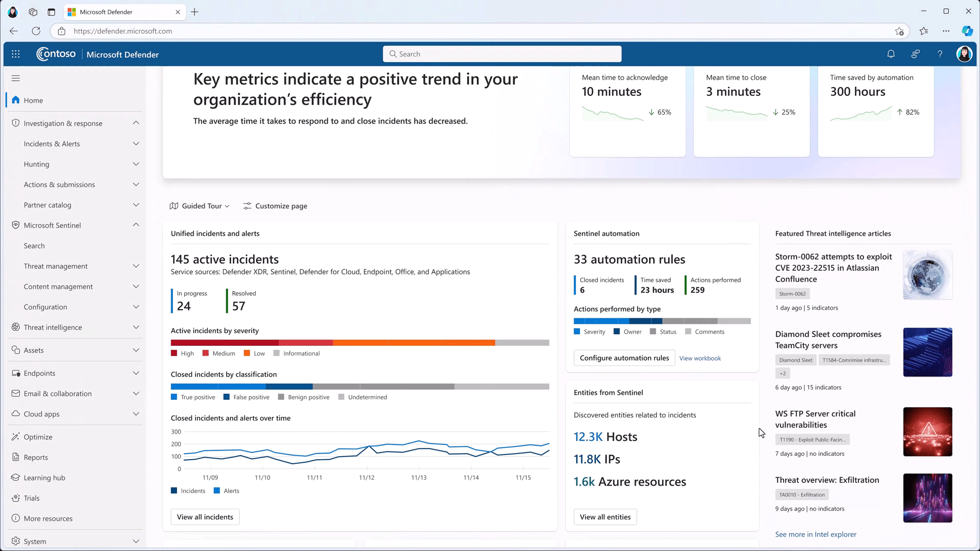The image size is (980, 551).
Task: Click the Customize page sliders icon
Action: (247, 206)
